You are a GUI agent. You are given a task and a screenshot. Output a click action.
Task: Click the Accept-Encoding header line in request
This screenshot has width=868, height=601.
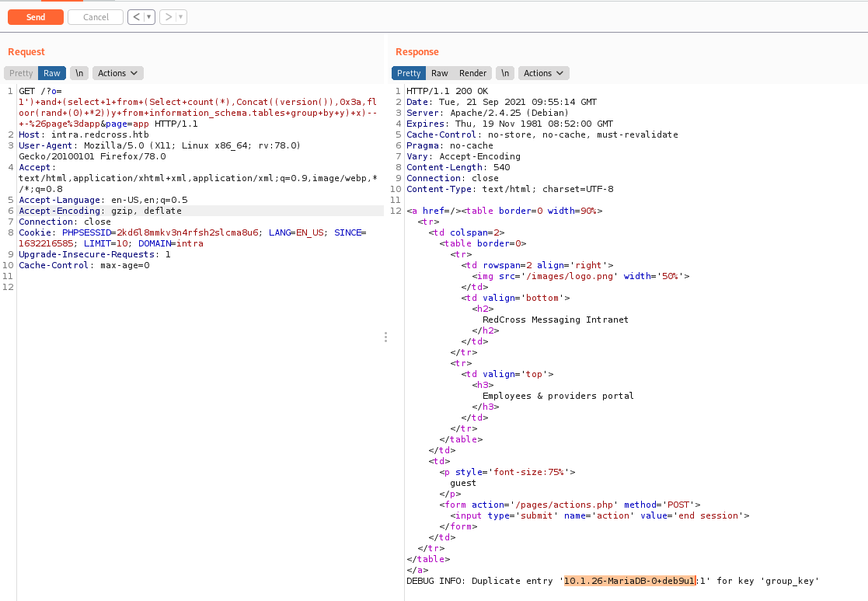pos(100,211)
